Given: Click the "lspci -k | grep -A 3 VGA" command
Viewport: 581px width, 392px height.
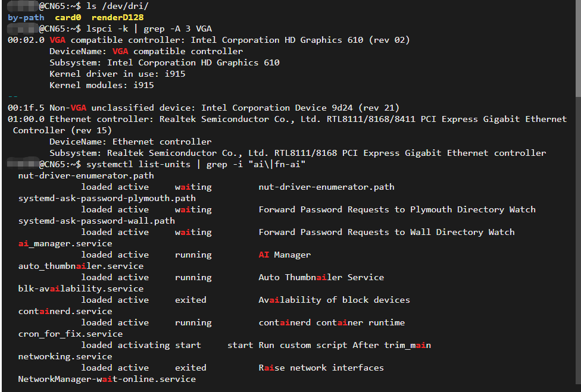Looking at the screenshot, I should 149,29.
